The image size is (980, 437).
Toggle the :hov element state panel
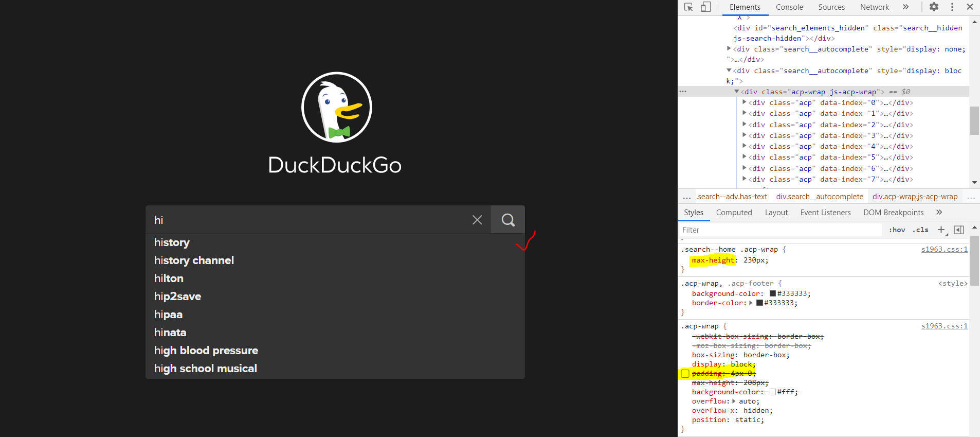[897, 230]
